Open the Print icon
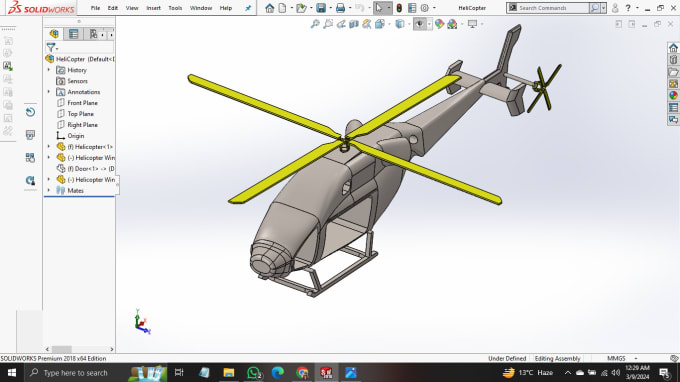The height and width of the screenshot is (382, 680). click(x=340, y=8)
